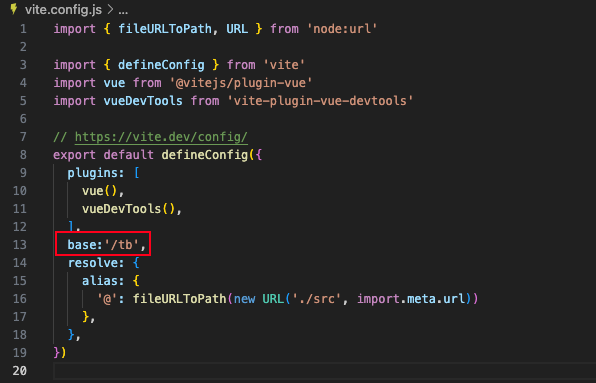
Task: Click 'vue()' on line 10
Action: click(99, 191)
